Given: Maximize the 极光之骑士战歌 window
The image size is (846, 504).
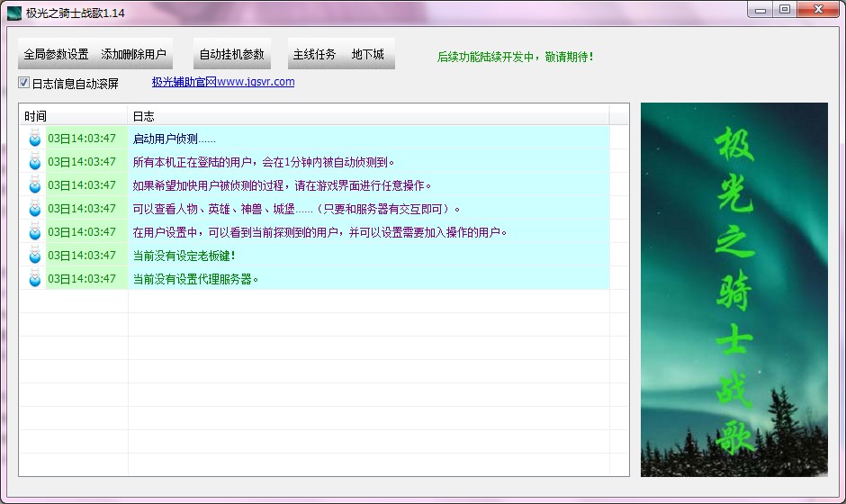Looking at the screenshot, I should pos(785,10).
